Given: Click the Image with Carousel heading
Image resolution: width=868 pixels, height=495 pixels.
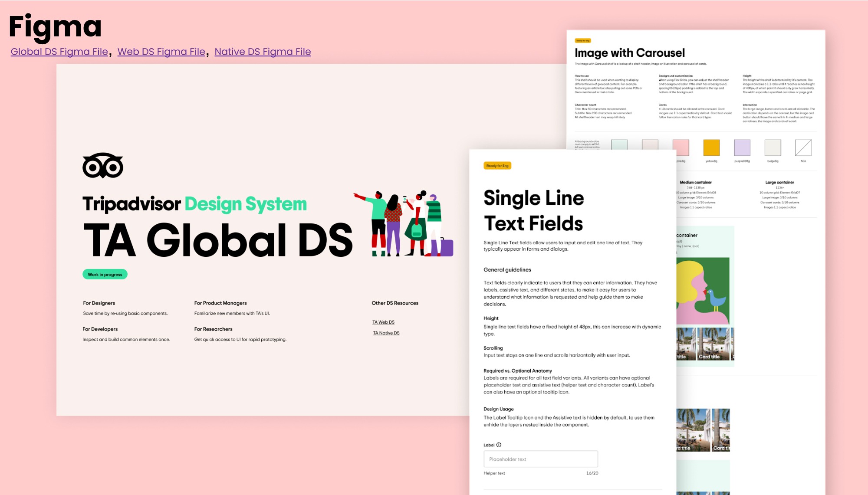Looking at the screenshot, I should 629,53.
